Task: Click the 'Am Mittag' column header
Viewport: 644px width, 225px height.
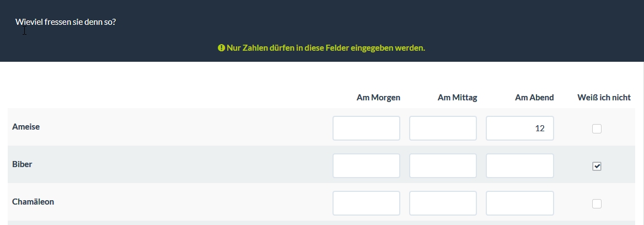Action: tap(457, 98)
